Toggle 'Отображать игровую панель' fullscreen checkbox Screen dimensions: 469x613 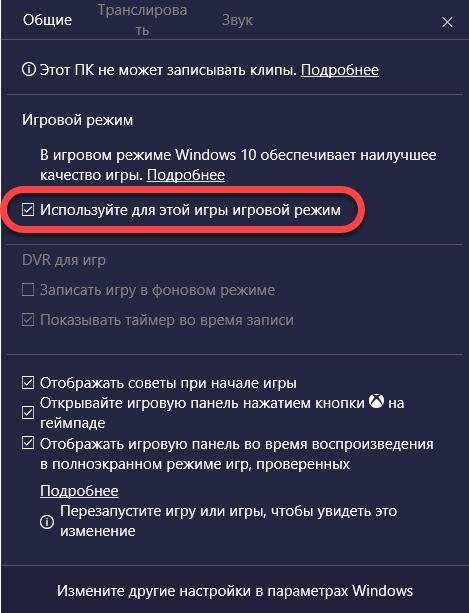(28, 443)
